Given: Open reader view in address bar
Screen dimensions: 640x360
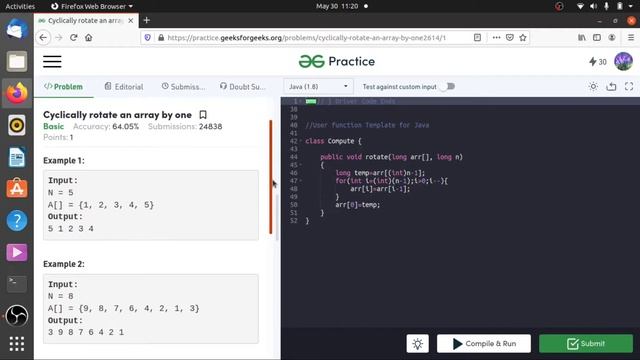Looking at the screenshot, I should 477,38.
